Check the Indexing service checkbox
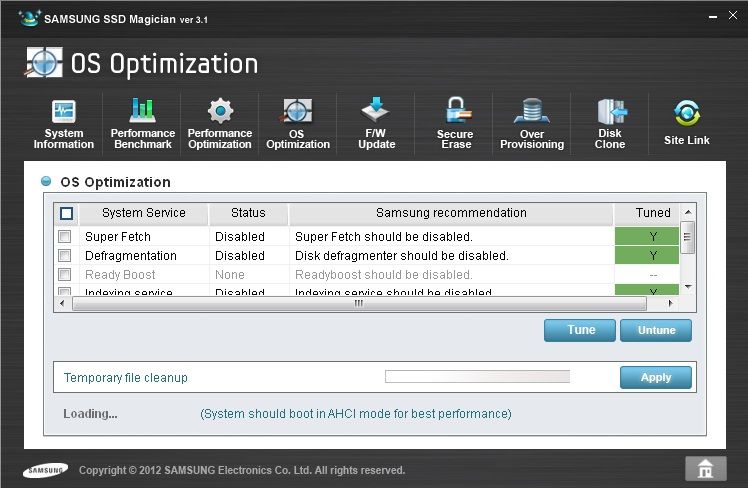748x488 pixels. (64, 291)
